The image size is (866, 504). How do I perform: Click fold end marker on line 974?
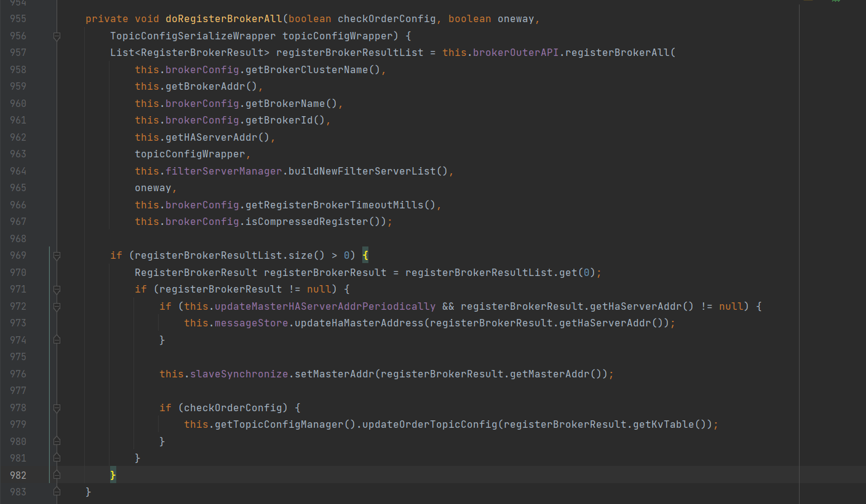[x=57, y=340]
